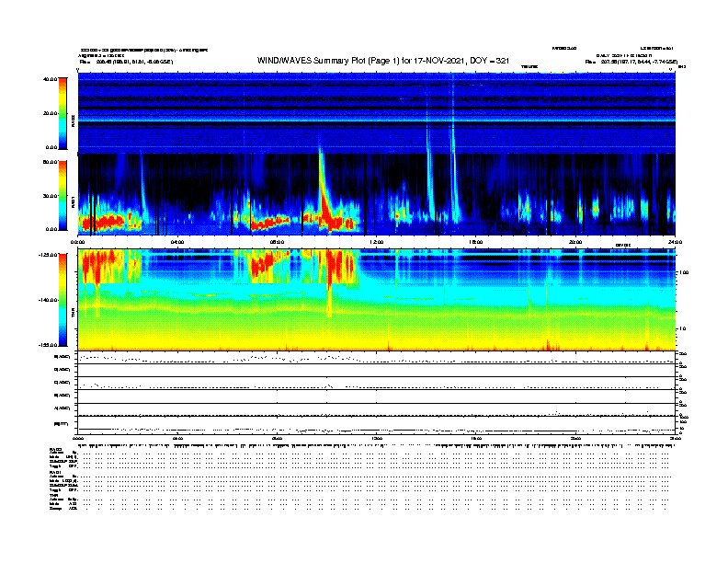Click the 40.00 tick on RAD2 color bar
The width and height of the screenshot is (728, 563).
(50, 79)
